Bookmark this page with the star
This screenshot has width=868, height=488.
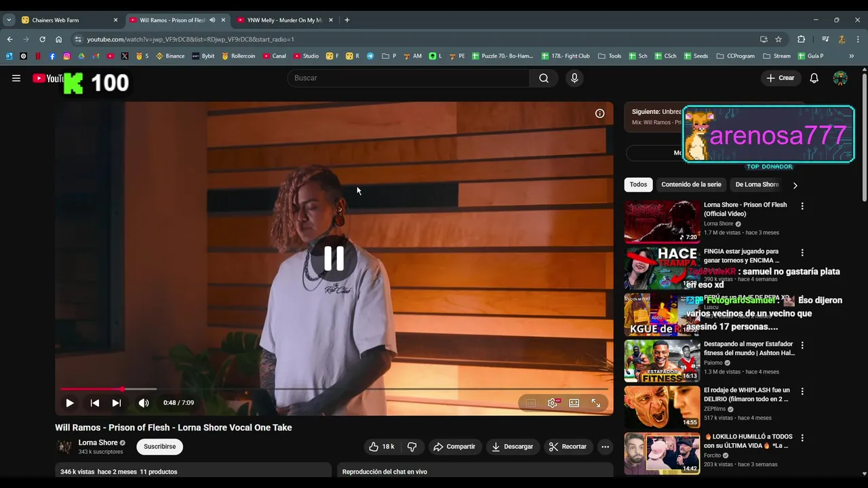click(778, 39)
